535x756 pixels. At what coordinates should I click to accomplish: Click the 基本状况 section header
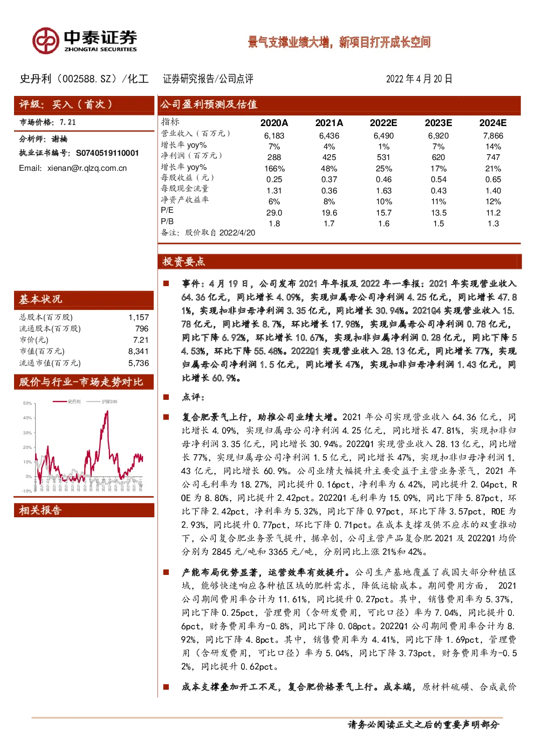point(84,300)
